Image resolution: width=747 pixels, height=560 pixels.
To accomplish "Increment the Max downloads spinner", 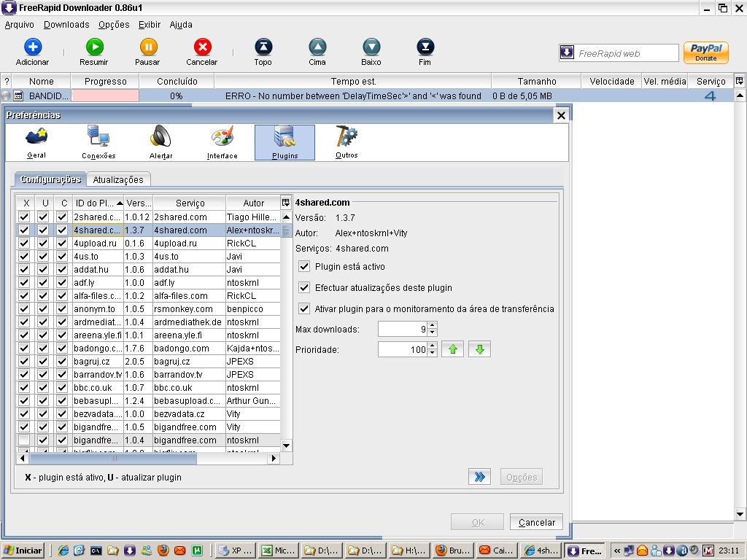I will point(433,326).
